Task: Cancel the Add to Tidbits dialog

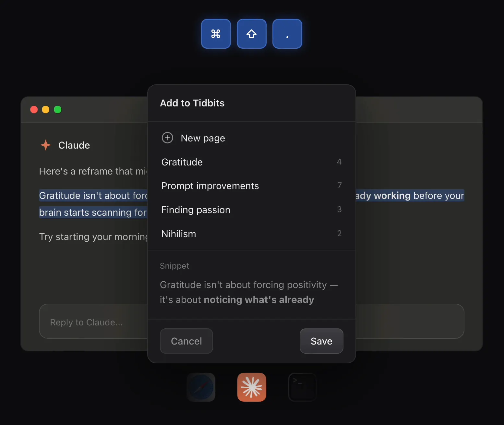Action: tap(186, 341)
